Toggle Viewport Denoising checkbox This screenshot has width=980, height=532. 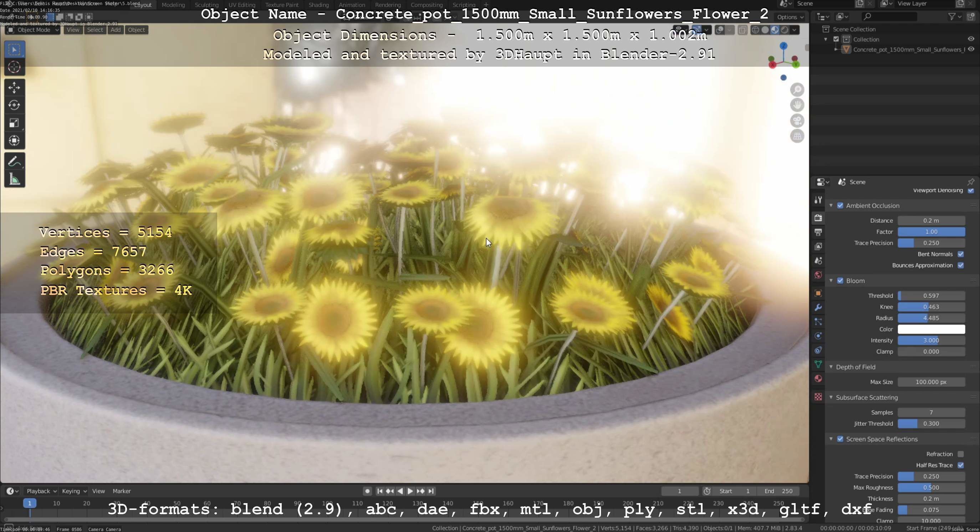coord(971,190)
